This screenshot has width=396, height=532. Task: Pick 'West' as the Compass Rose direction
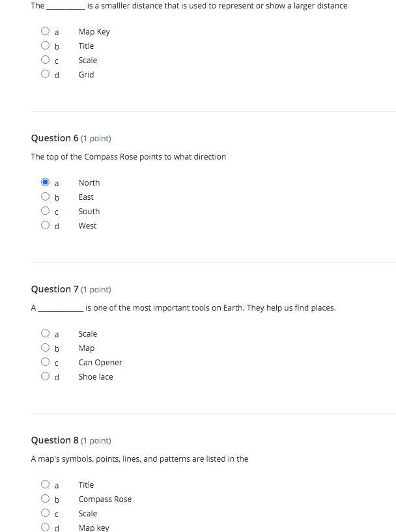coord(46,225)
